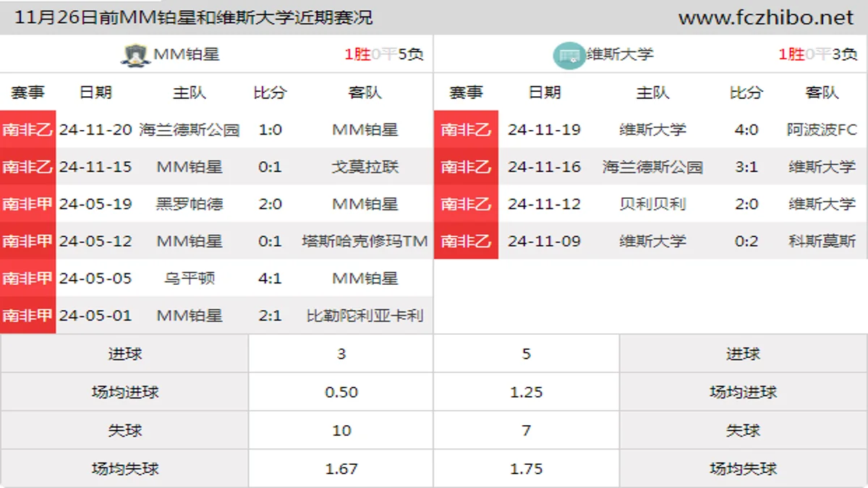Click home team 黑罗帕德

[x=190, y=204]
